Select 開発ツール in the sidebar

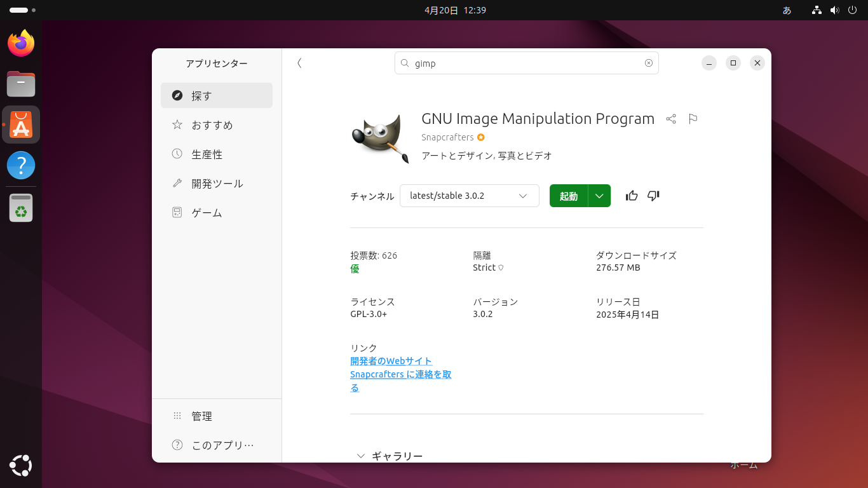click(216, 184)
